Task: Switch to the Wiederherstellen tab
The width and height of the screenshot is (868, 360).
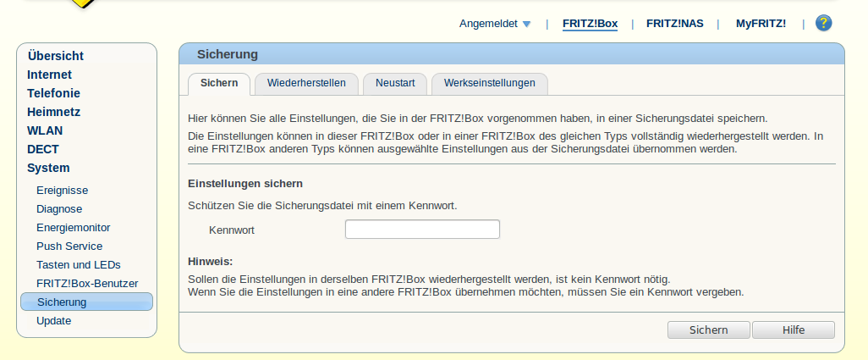Action: (306, 83)
